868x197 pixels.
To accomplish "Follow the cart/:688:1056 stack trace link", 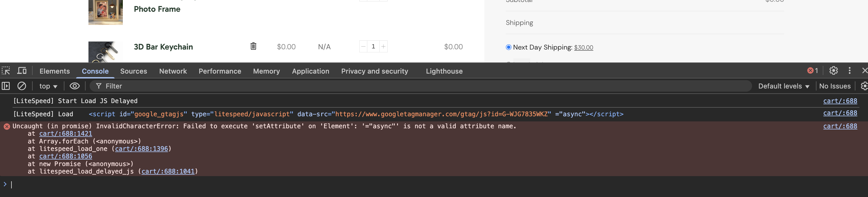I will coord(65,156).
